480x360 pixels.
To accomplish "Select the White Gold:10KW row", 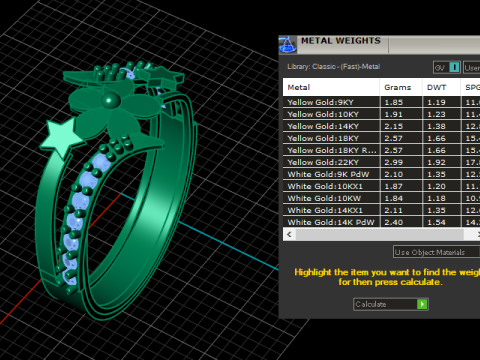I will 381,198.
